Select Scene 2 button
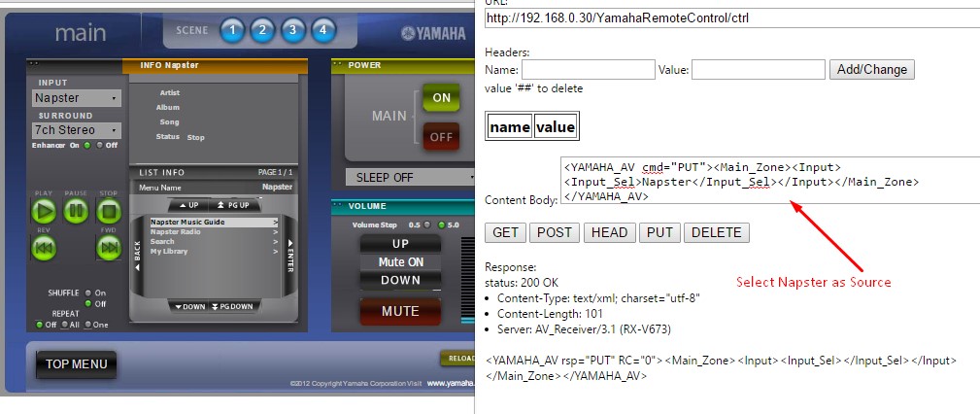The image size is (980, 414). tap(262, 30)
